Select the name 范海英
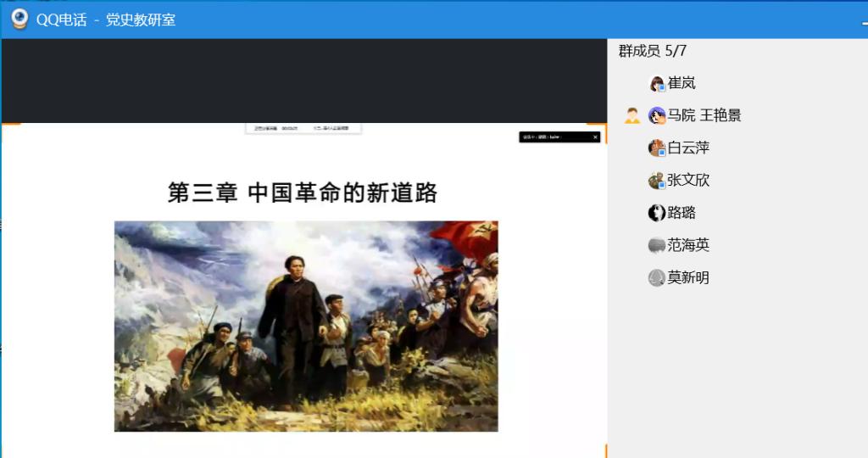 click(x=688, y=245)
